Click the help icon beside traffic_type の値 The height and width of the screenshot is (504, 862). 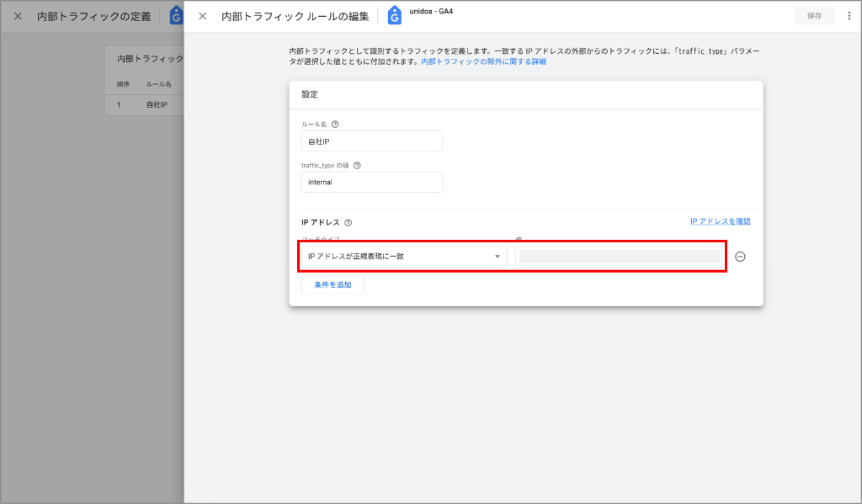[357, 165]
